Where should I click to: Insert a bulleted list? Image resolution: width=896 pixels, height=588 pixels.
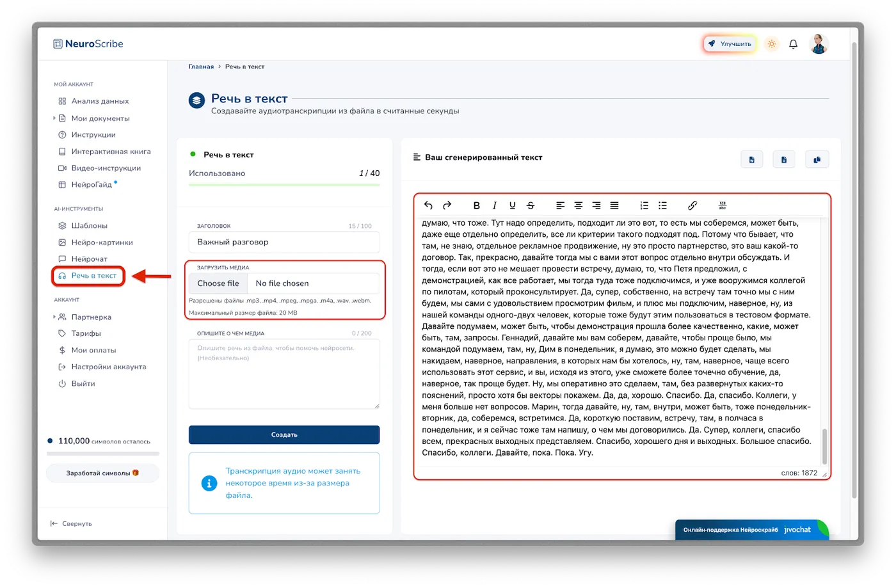[662, 205]
